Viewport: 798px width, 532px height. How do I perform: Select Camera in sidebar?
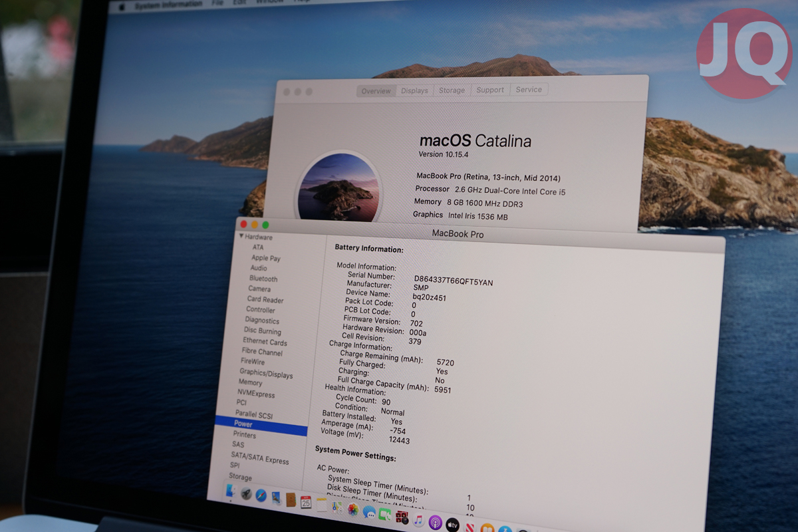(x=259, y=289)
